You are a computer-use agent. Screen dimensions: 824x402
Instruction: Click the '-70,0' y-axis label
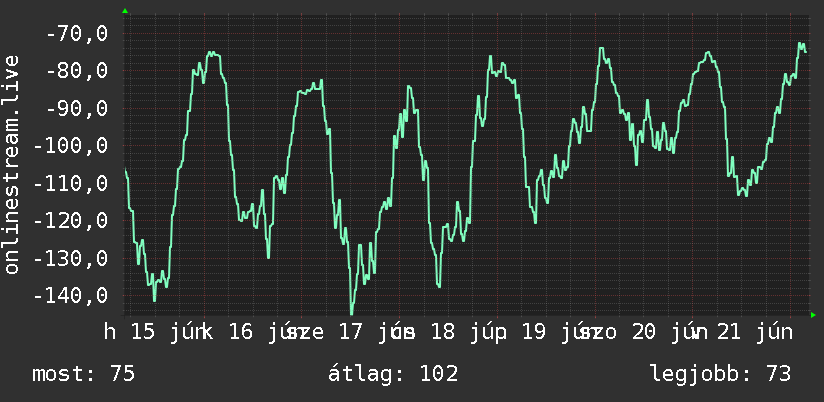click(x=77, y=34)
